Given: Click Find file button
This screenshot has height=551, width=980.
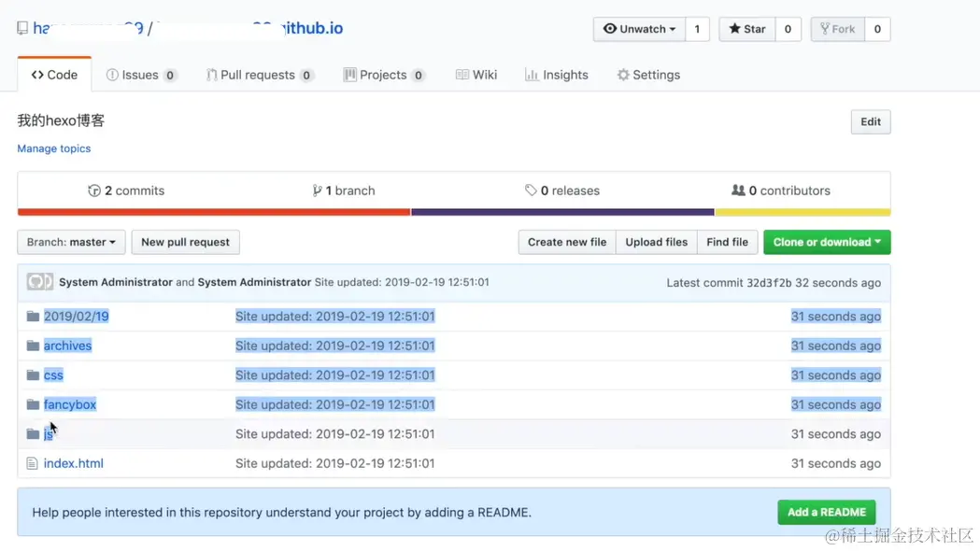Looking at the screenshot, I should 728,243.
